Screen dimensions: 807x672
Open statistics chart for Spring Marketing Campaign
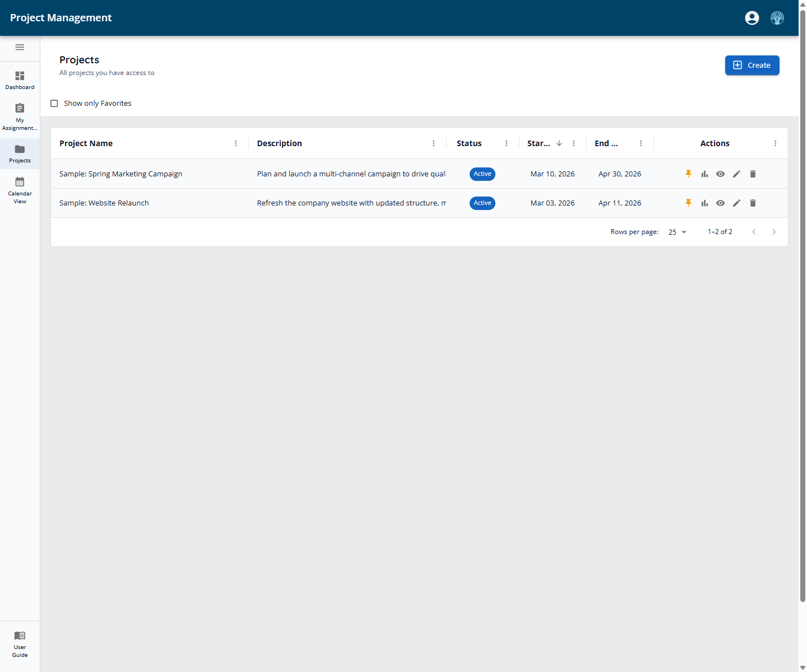704,174
